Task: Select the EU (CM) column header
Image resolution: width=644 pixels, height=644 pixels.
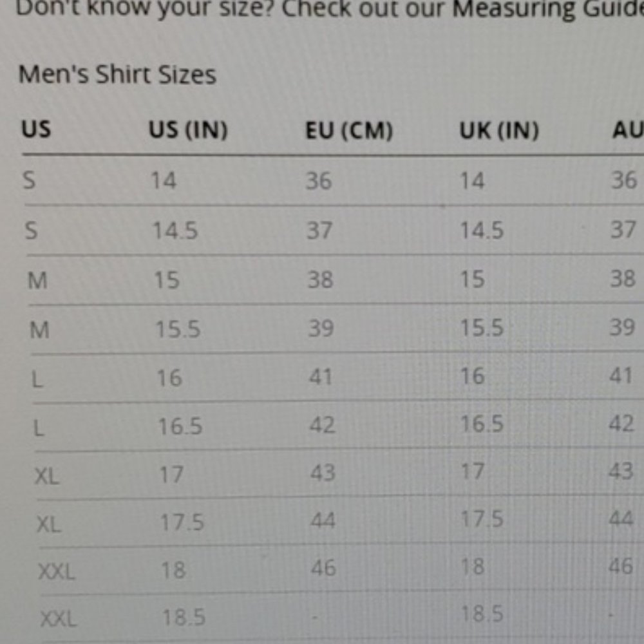Action: coord(349,131)
